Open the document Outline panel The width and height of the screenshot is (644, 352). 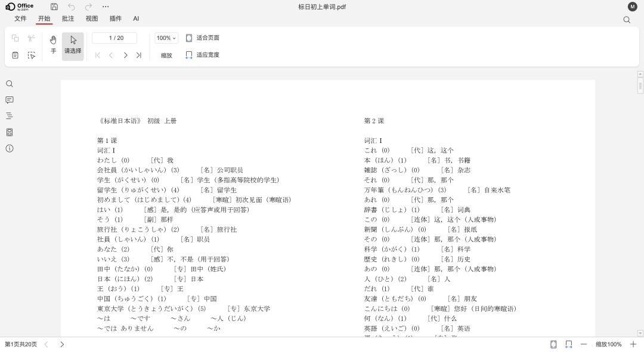9,116
